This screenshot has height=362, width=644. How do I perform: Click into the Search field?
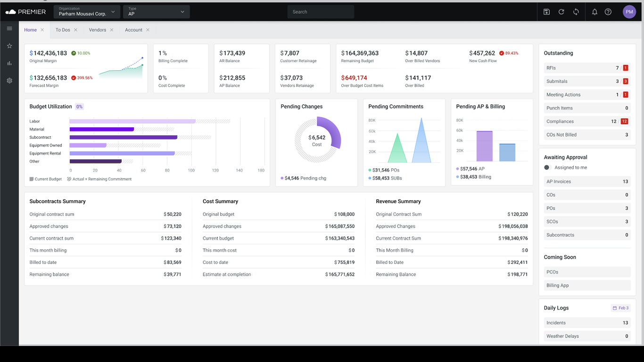point(321,12)
